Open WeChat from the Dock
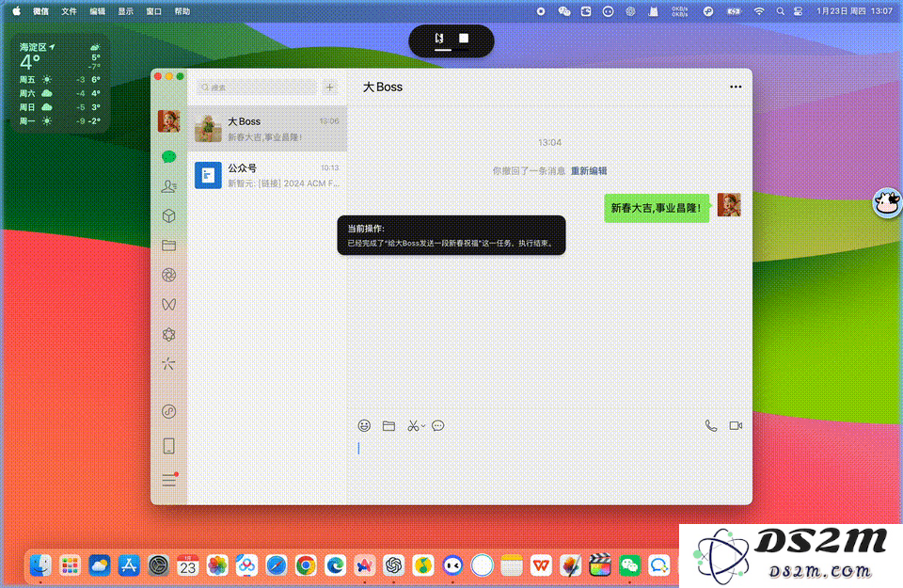 (x=629, y=565)
